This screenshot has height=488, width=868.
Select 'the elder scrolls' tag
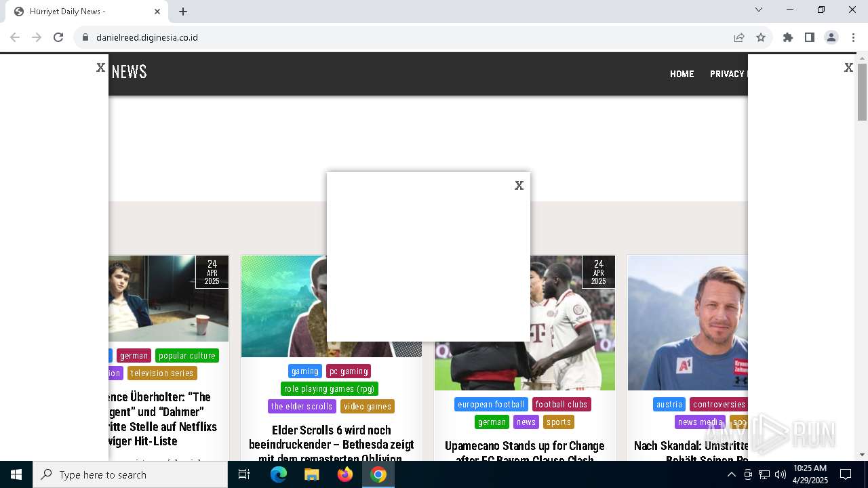click(x=302, y=407)
